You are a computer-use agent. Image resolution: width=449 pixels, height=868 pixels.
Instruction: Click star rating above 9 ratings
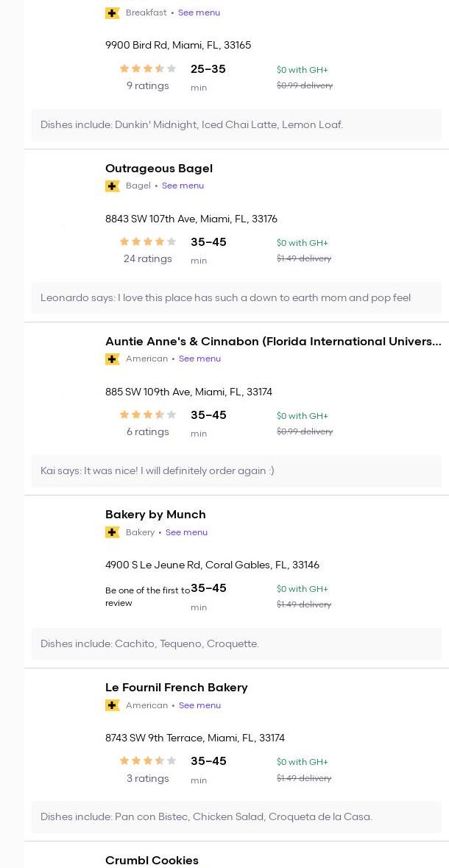(148, 68)
